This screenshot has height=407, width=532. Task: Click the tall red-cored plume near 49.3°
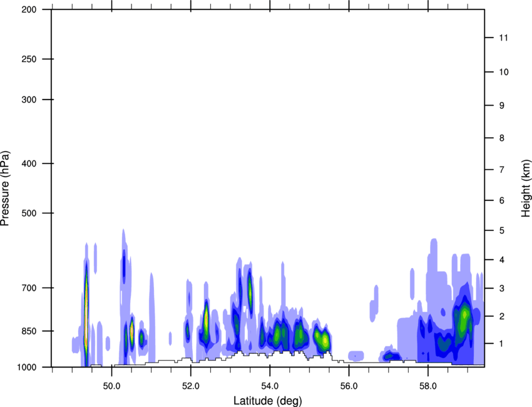tap(86, 312)
